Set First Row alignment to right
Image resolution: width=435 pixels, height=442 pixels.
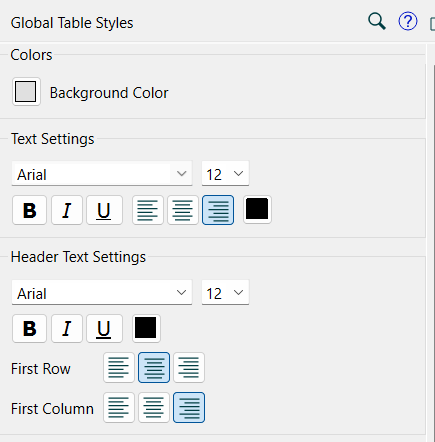tap(189, 367)
